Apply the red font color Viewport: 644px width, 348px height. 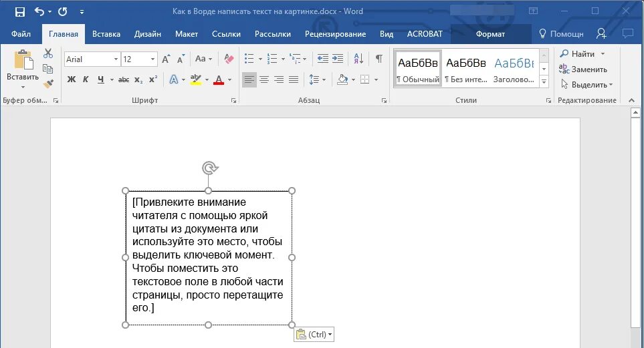pos(219,79)
